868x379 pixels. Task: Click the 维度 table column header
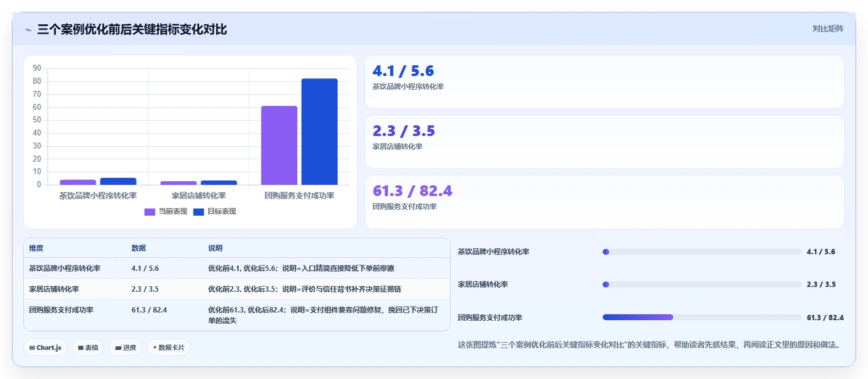pos(36,248)
